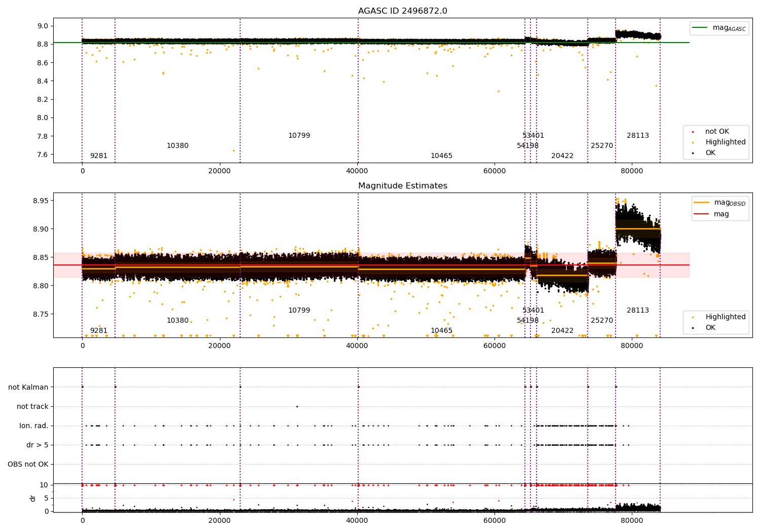Click OBSID label 9281 in top panel
This screenshot has width=760, height=532.
click(99, 156)
